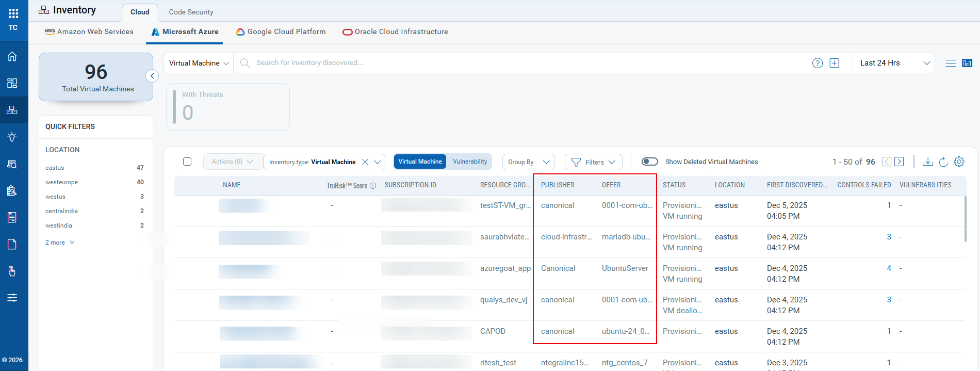Open the Virtual Machine resource type dropdown

click(x=199, y=63)
